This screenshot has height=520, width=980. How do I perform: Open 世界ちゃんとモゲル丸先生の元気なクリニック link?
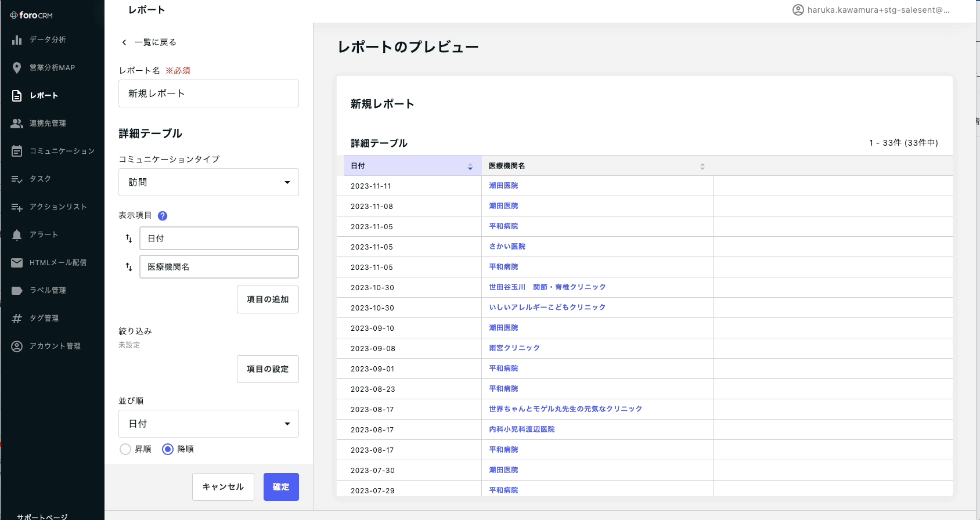pyautogui.click(x=565, y=409)
